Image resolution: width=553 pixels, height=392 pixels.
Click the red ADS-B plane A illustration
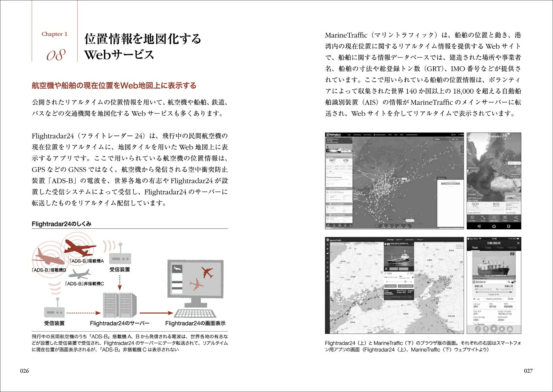tap(79, 247)
